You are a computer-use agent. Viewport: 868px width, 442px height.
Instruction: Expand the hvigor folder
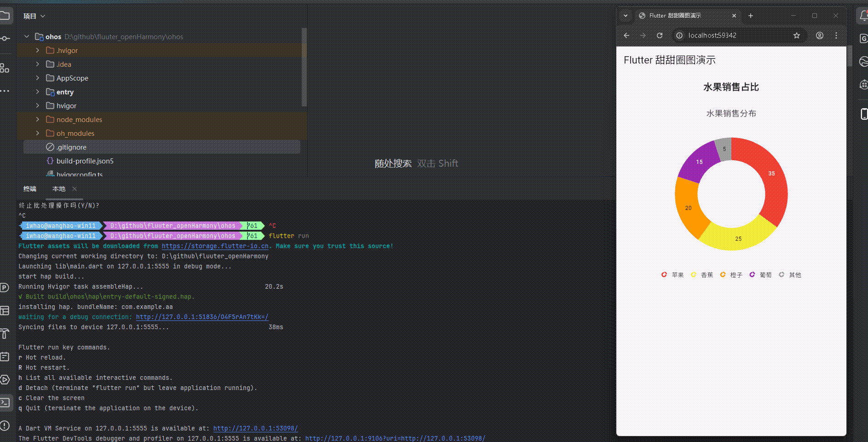pos(38,105)
